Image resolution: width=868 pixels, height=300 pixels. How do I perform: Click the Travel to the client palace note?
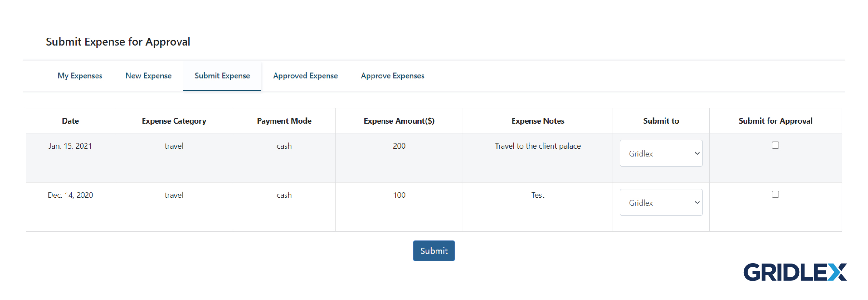click(537, 146)
